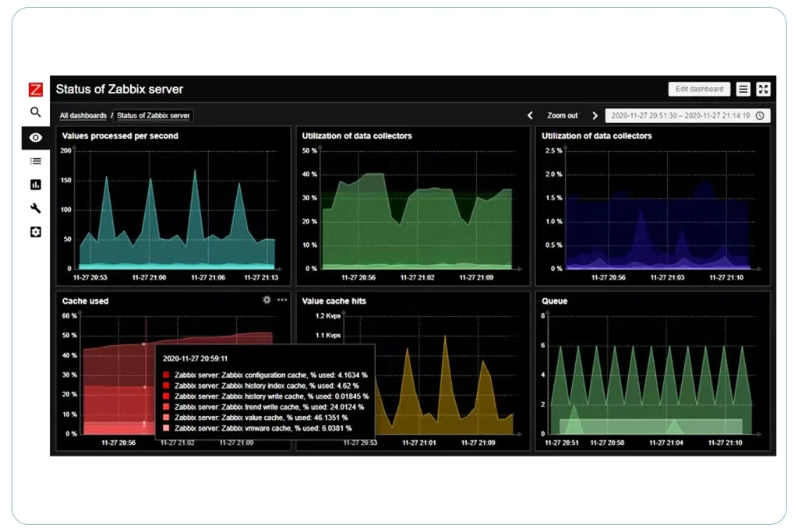This screenshot has width=798, height=532.
Task: Click tooltip timestamp 2020-11-27 20:59:11
Action: [195, 358]
